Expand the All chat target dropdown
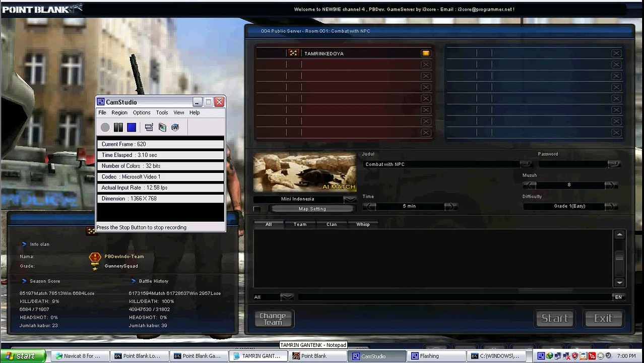The image size is (644, 363). click(287, 297)
